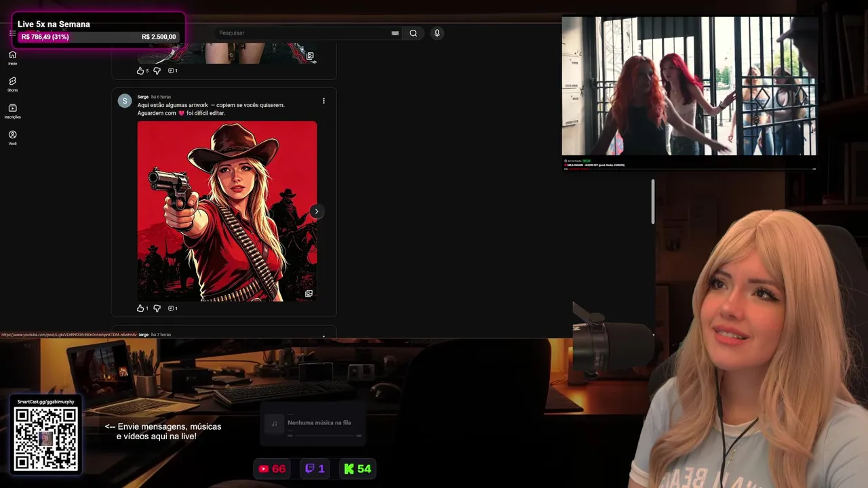Click 'Nenhuma música na fila' text

[x=319, y=422]
